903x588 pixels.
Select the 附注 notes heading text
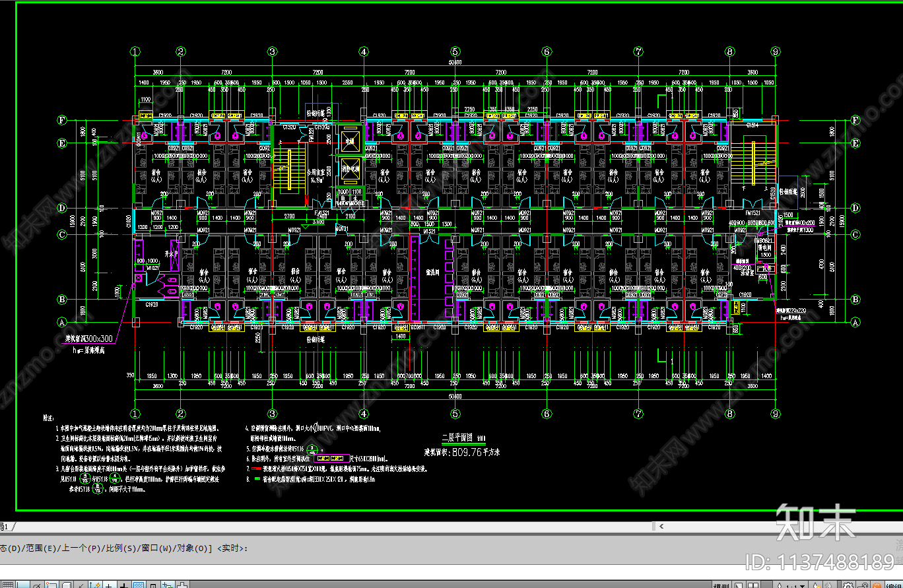click(x=48, y=418)
